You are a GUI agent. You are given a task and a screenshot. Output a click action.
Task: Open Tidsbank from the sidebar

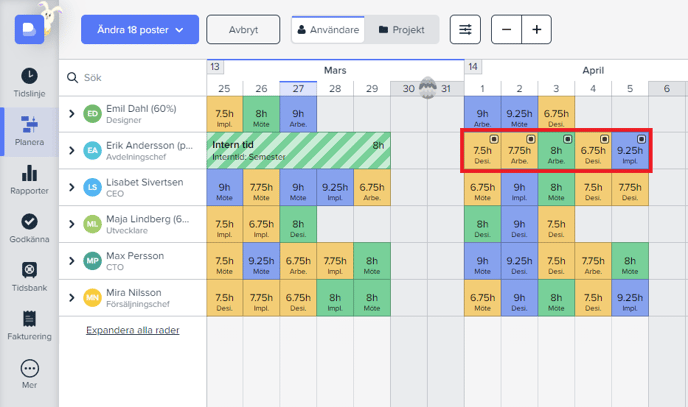[29, 275]
